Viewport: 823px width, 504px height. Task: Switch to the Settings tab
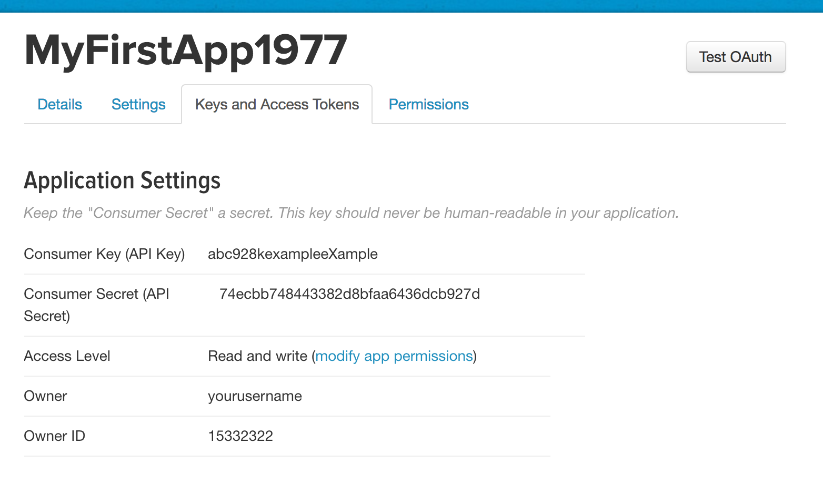point(138,104)
